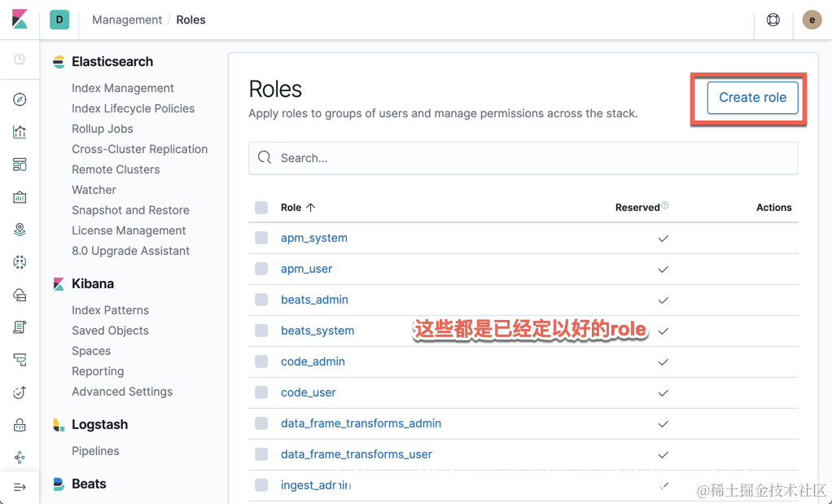Screen dimensions: 832x504
Task: Open the beats_system role link
Action: tap(317, 331)
